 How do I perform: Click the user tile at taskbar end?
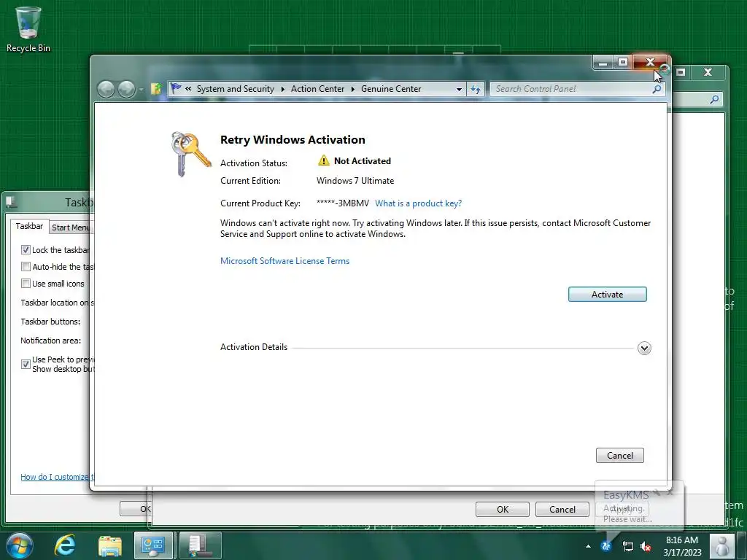coord(722,545)
